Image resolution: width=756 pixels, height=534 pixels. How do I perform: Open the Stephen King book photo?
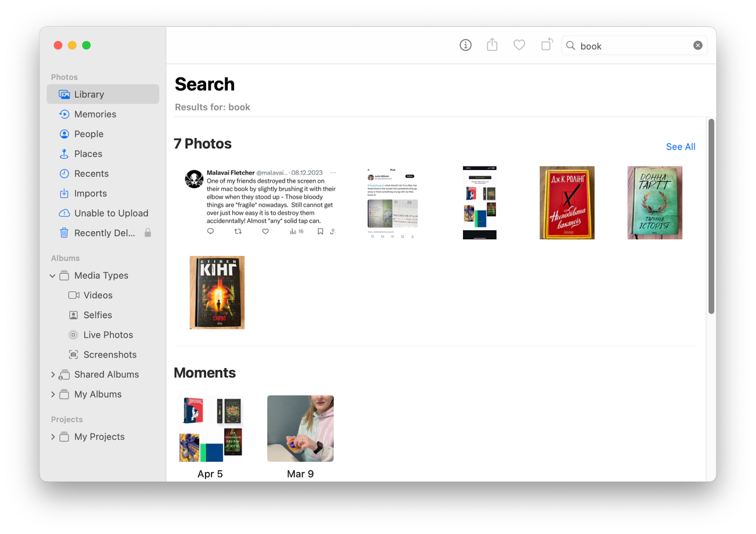(216, 292)
